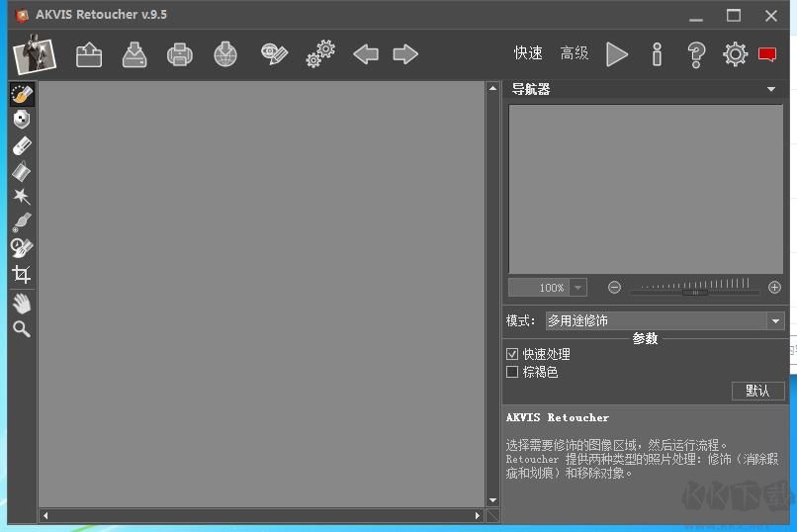Open an image file with the load icon
The image size is (797, 532).
(89, 54)
